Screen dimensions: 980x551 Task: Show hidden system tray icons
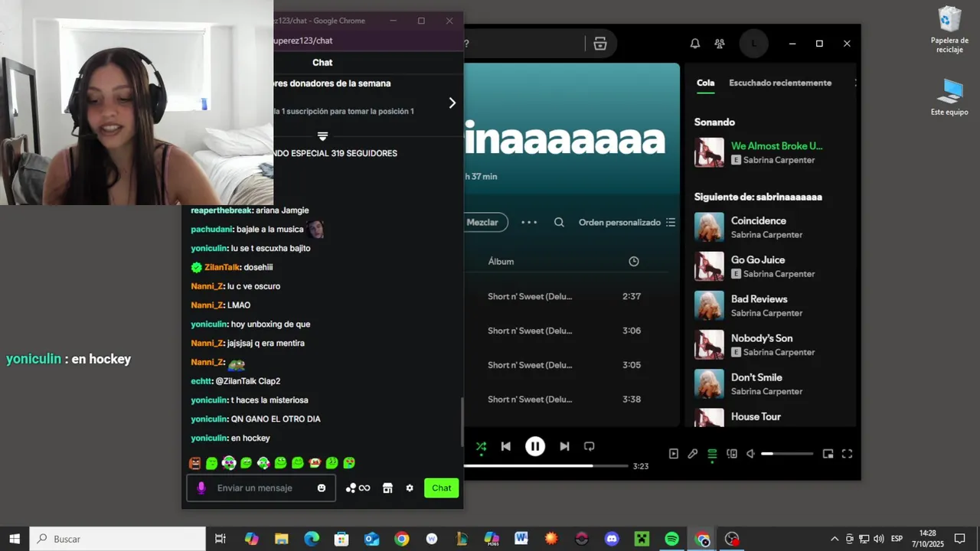coord(835,539)
